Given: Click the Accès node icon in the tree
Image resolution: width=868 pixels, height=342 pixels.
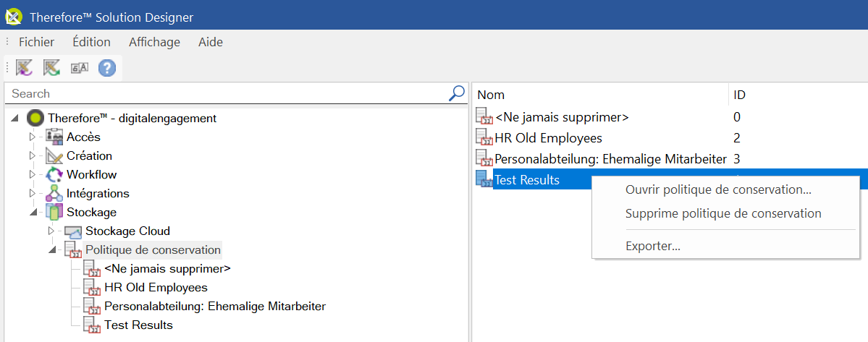Looking at the screenshot, I should [54, 137].
